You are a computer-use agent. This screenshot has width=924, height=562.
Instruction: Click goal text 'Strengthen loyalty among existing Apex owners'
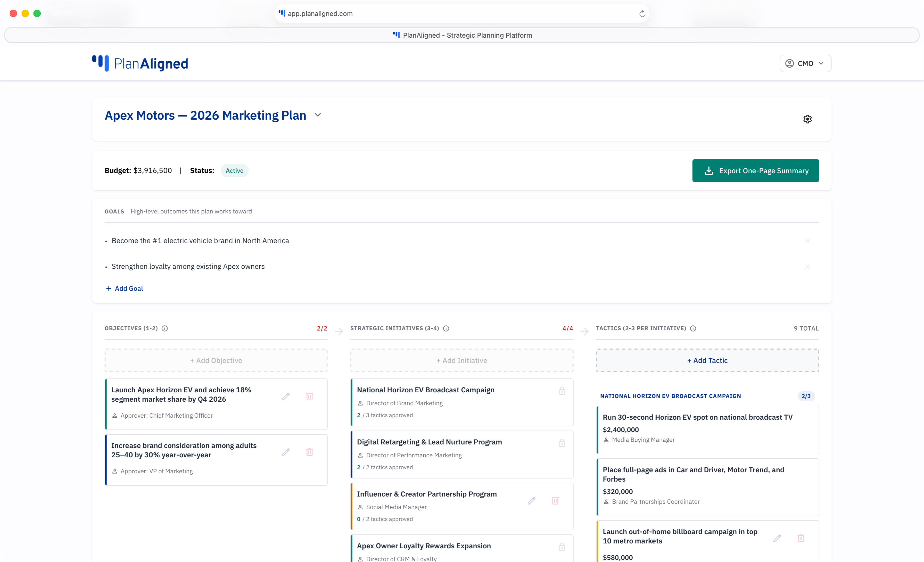[x=188, y=267]
